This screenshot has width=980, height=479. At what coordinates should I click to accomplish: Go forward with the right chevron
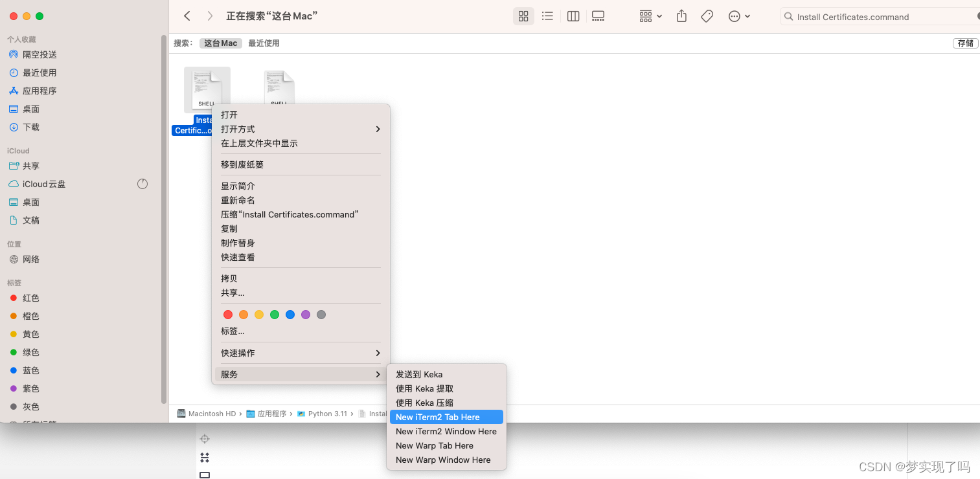tap(210, 16)
